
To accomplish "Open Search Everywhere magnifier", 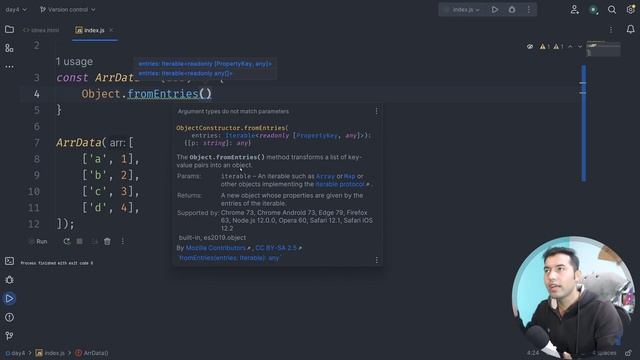I will [x=612, y=9].
